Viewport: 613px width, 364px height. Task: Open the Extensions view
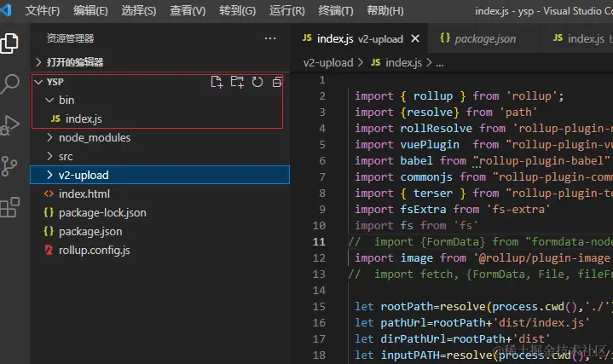click(x=10, y=206)
